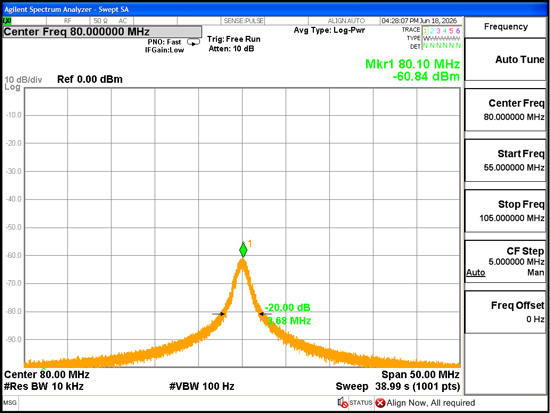Image resolution: width=550 pixels, height=413 pixels.
Task: Click the Auto Tune softkey
Action: click(x=505, y=60)
